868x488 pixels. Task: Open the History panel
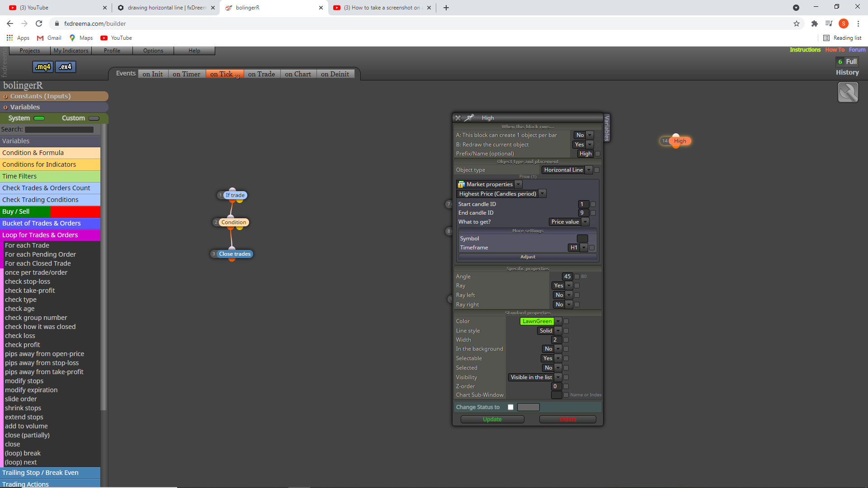tap(847, 72)
